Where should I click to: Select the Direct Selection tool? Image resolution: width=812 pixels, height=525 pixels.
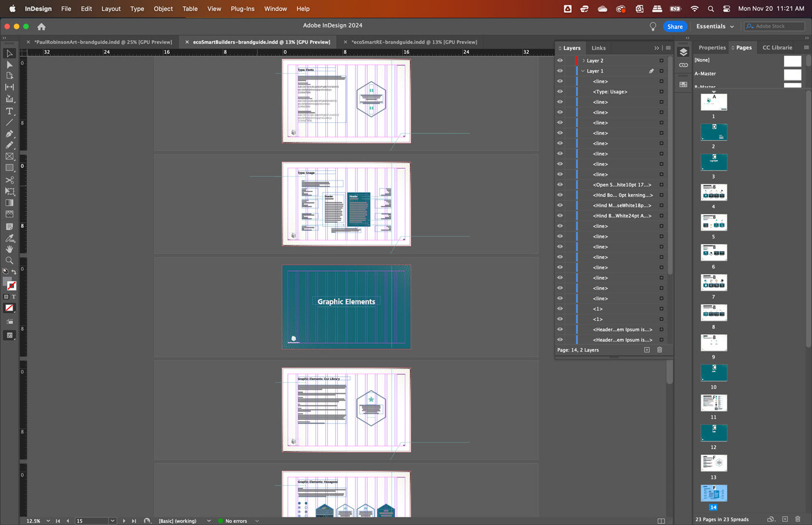(x=9, y=64)
